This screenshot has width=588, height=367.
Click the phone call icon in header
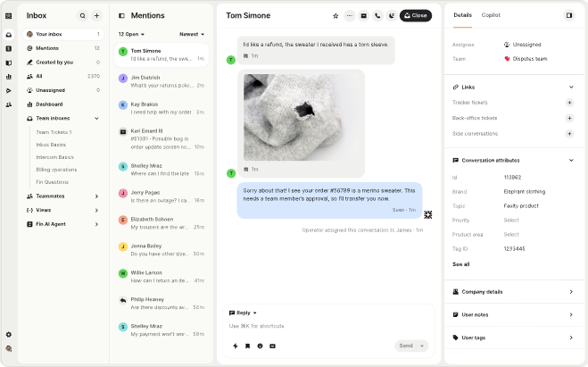click(377, 15)
